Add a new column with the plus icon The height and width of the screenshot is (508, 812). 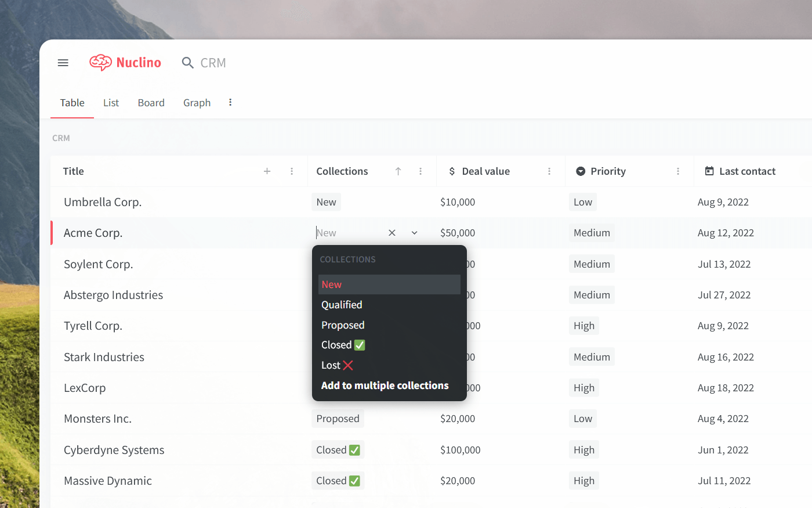(x=267, y=171)
